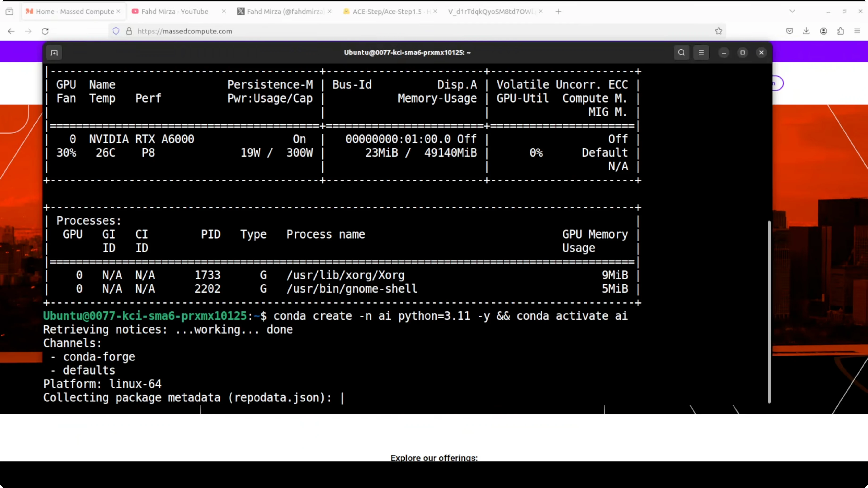Open the terminal hamburger menu
Viewport: 868px width, 488px height.
pos(701,53)
